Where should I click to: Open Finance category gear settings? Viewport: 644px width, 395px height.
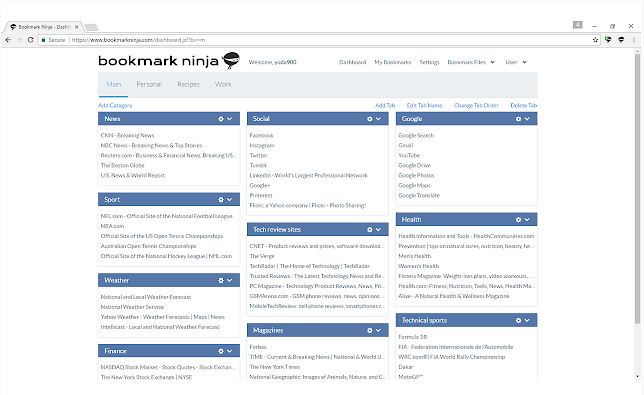click(221, 351)
